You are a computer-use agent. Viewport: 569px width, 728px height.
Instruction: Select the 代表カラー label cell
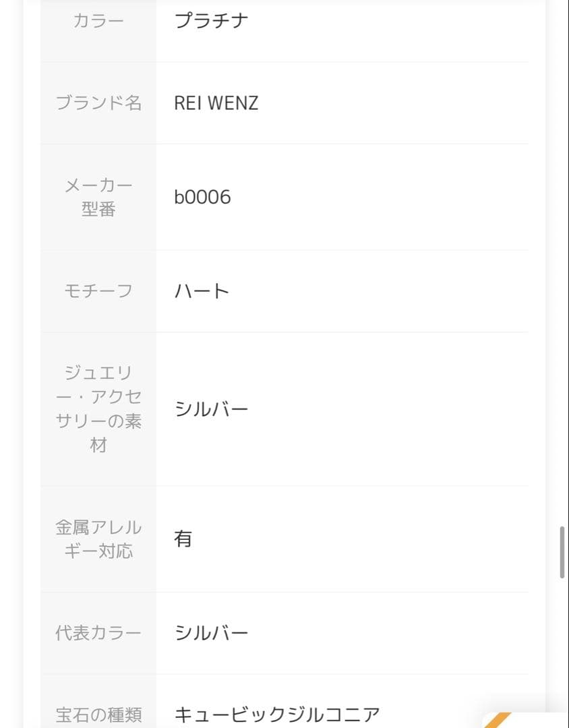pyautogui.click(x=98, y=633)
